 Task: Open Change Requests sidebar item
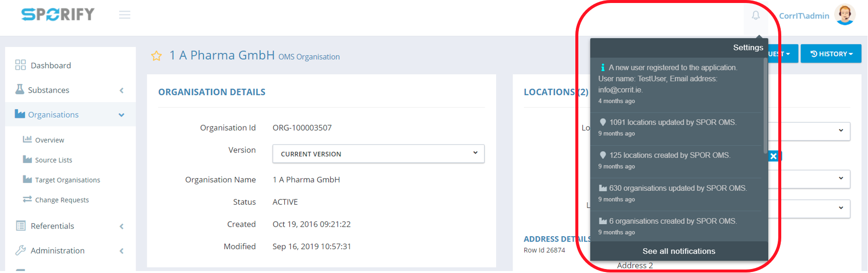tap(62, 200)
